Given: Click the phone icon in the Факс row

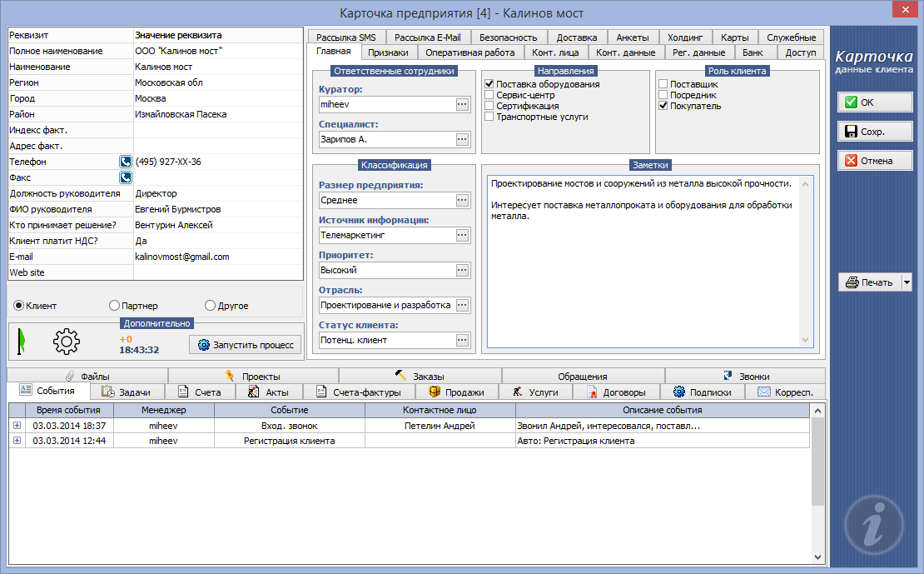Looking at the screenshot, I should point(125,177).
